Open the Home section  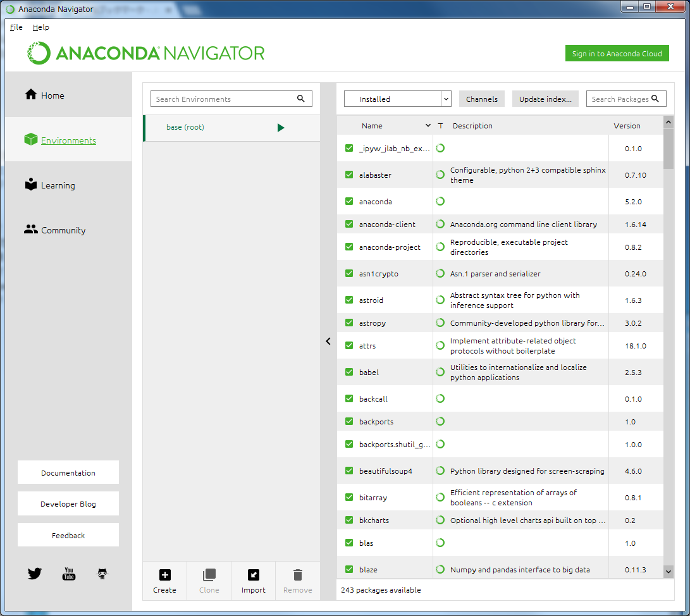point(68,95)
